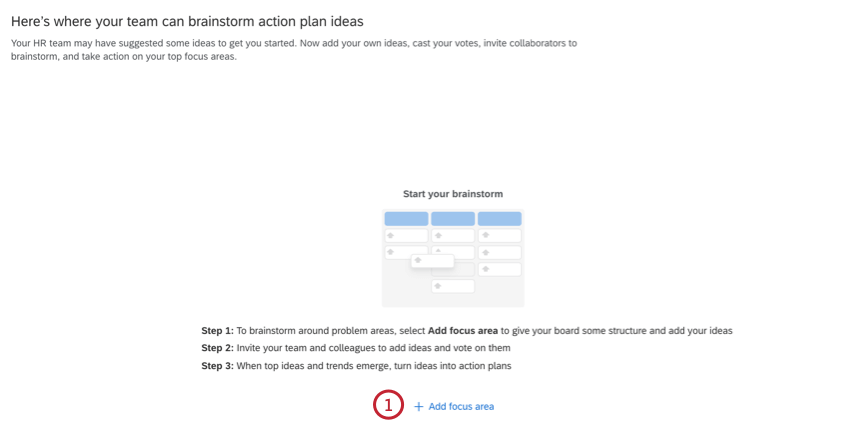This screenshot has height=425, width=850.
Task: Click the top card in illustration's right column
Action: coord(499,236)
